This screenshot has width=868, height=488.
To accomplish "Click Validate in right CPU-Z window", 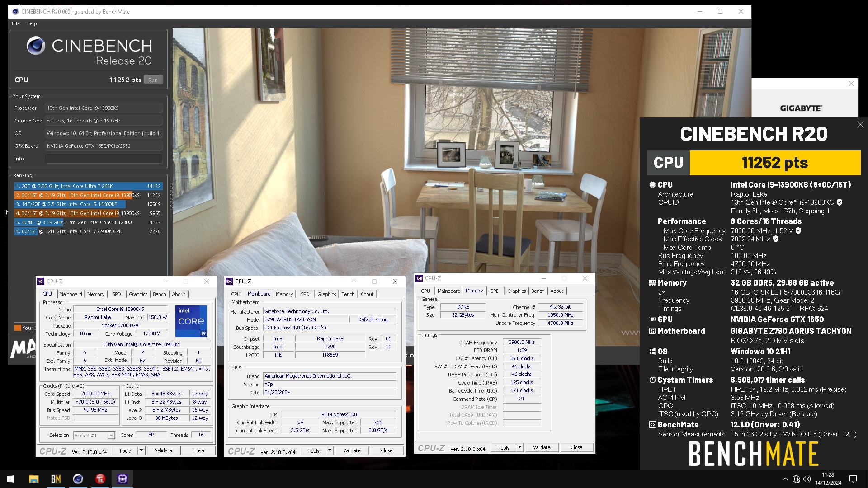I will (542, 447).
